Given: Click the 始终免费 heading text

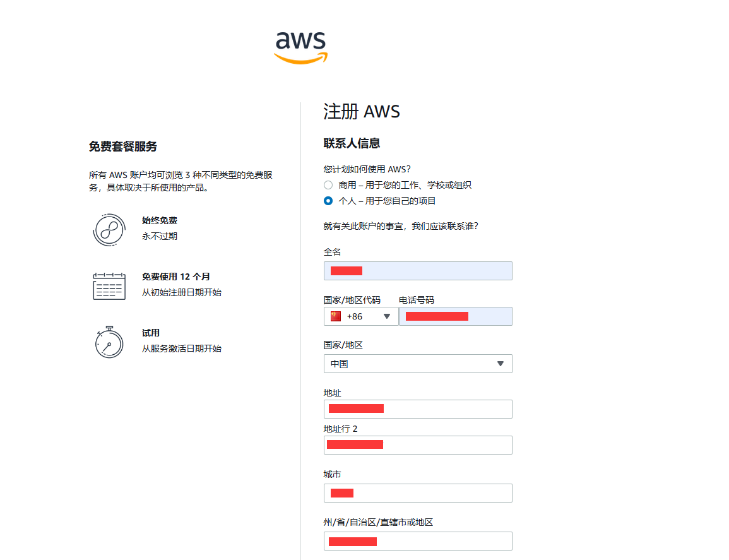Looking at the screenshot, I should (160, 220).
